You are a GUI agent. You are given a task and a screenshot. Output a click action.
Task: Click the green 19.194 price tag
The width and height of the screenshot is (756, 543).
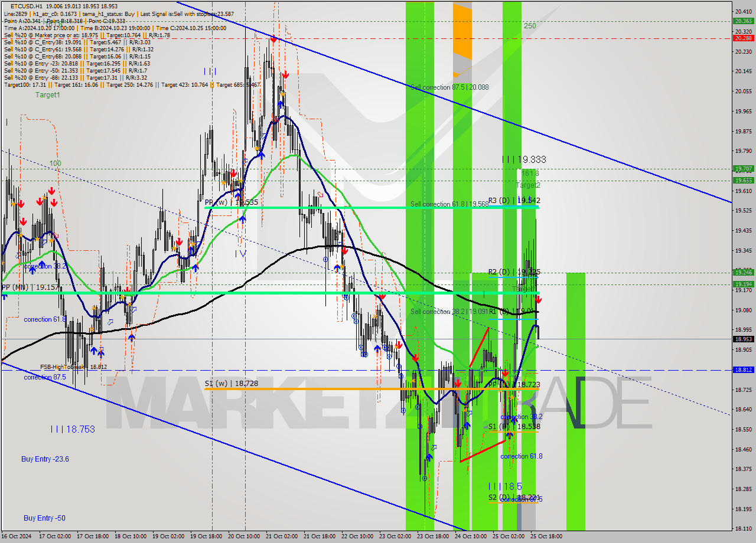(x=743, y=284)
